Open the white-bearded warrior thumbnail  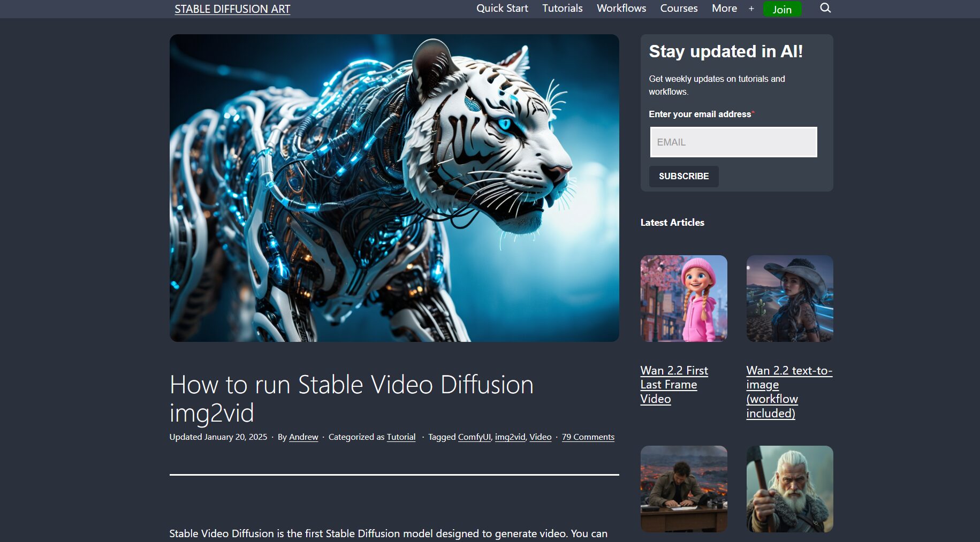point(789,489)
